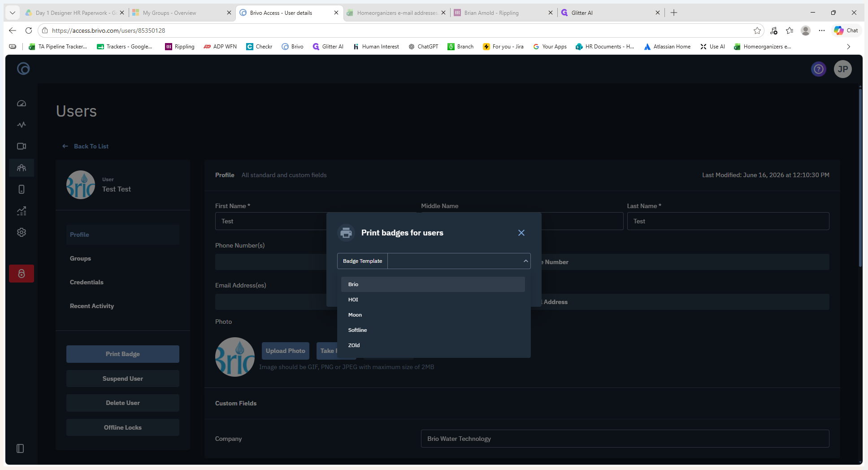This screenshot has width=868, height=470.
Task: Open the activity pulse icon in sidebar
Action: (x=22, y=125)
